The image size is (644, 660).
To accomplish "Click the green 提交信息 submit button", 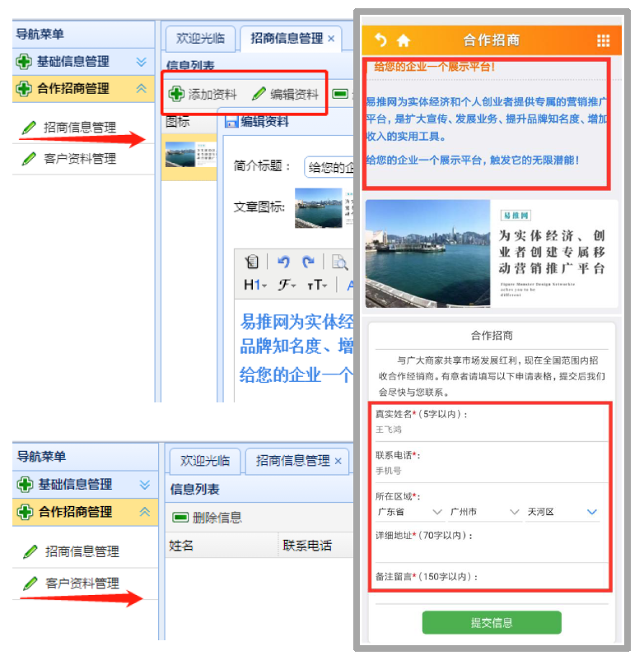I will [492, 623].
